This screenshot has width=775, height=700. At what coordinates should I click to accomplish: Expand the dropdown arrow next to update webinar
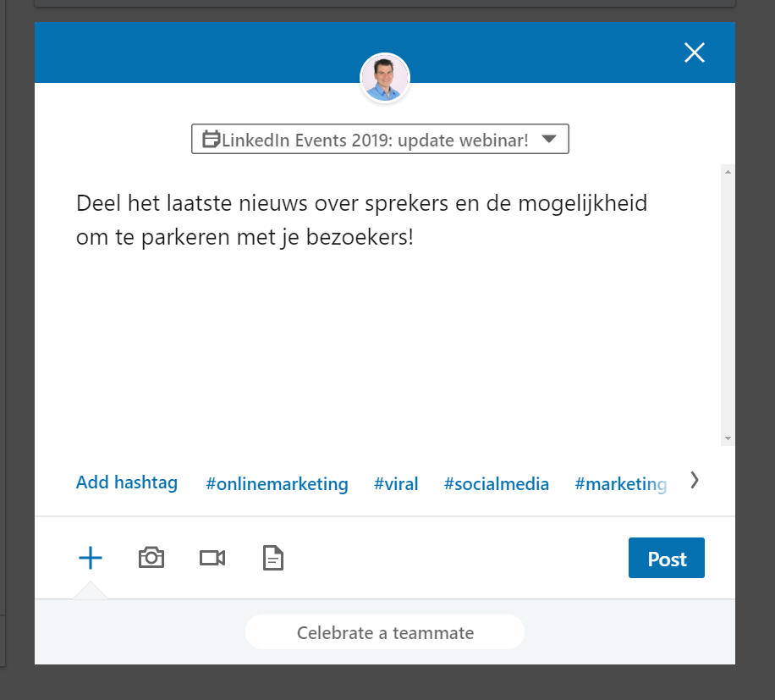[x=548, y=139]
